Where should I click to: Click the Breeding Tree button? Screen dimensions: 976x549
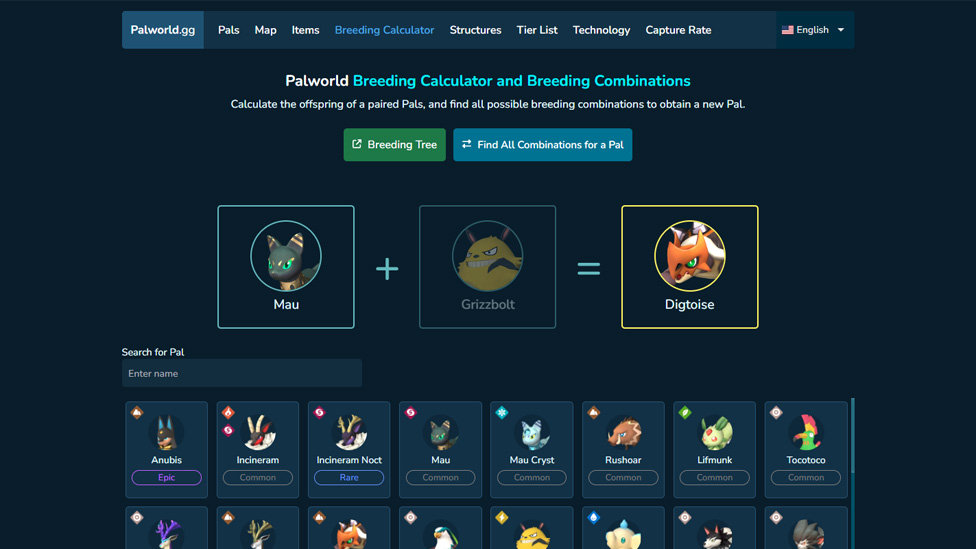coord(395,144)
